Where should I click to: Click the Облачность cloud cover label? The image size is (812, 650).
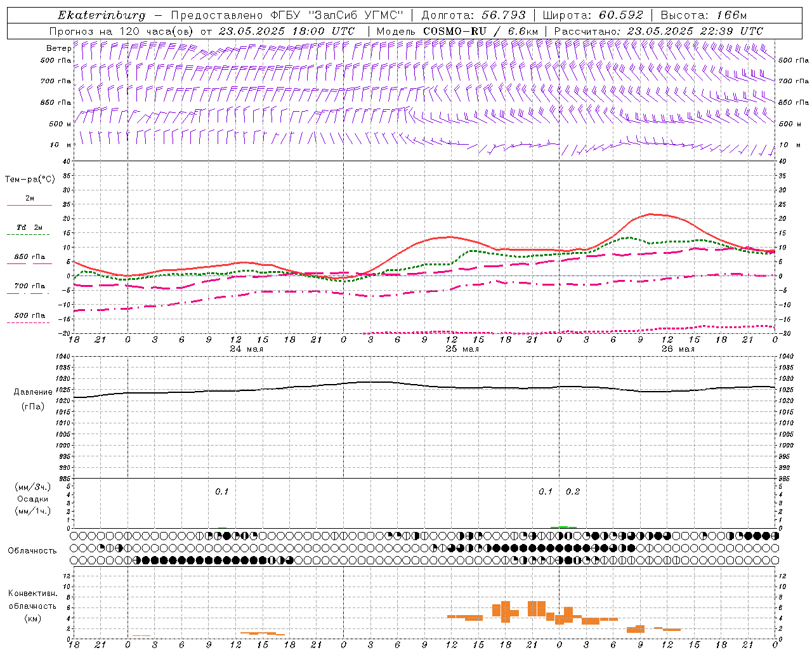32,551
